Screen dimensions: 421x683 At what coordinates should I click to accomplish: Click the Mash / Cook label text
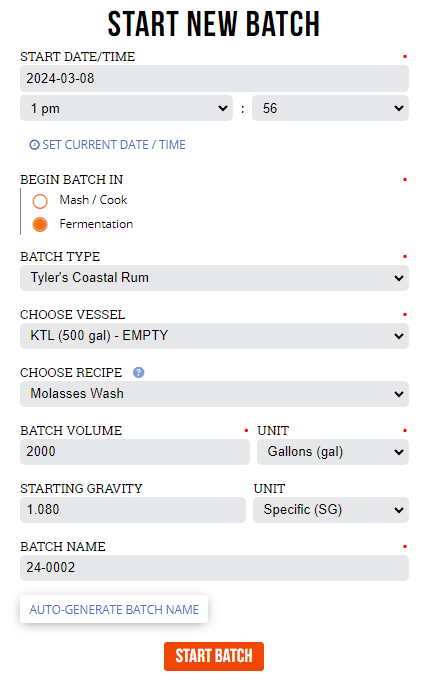93,200
